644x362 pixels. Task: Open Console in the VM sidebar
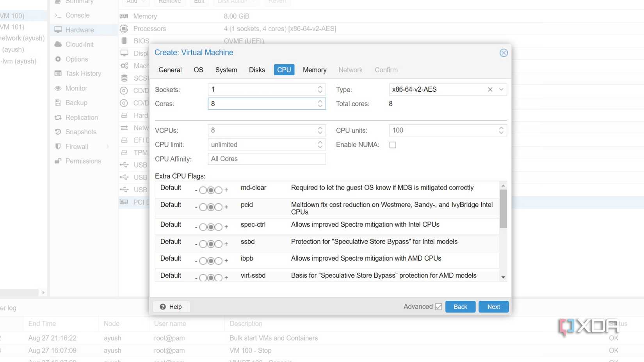click(x=77, y=15)
